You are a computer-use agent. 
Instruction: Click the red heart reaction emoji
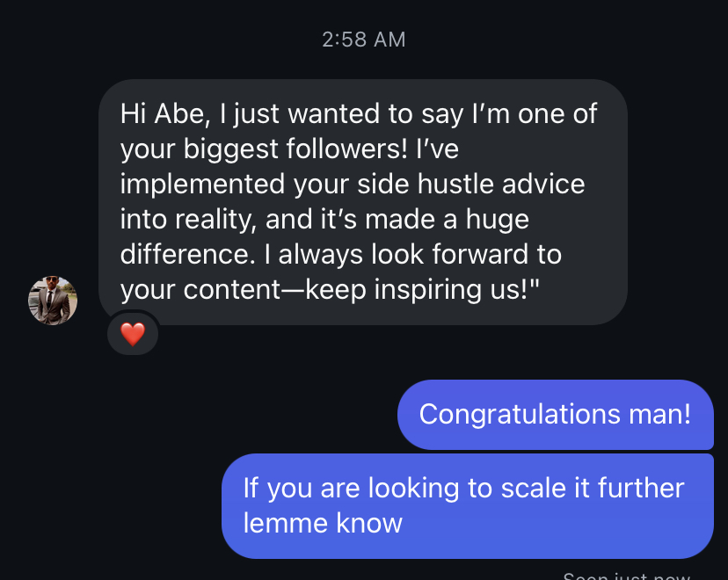[x=132, y=335]
